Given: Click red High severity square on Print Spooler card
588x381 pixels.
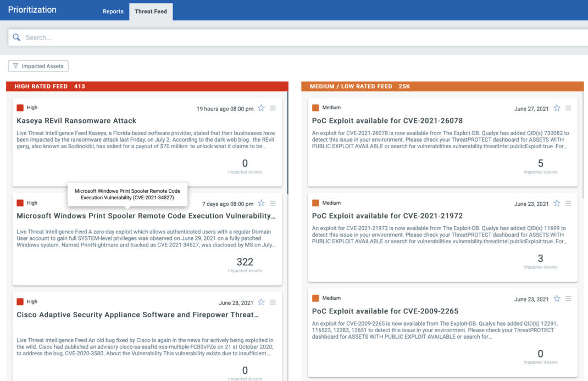Looking at the screenshot, I should [x=20, y=203].
